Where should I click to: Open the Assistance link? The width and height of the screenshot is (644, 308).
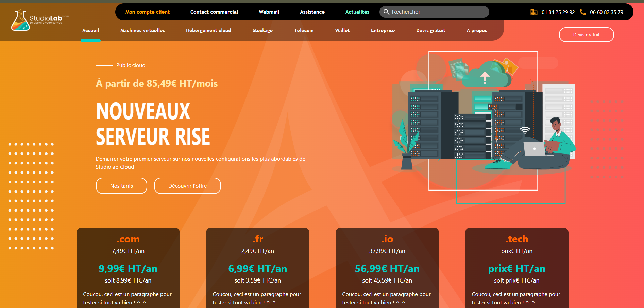click(312, 12)
